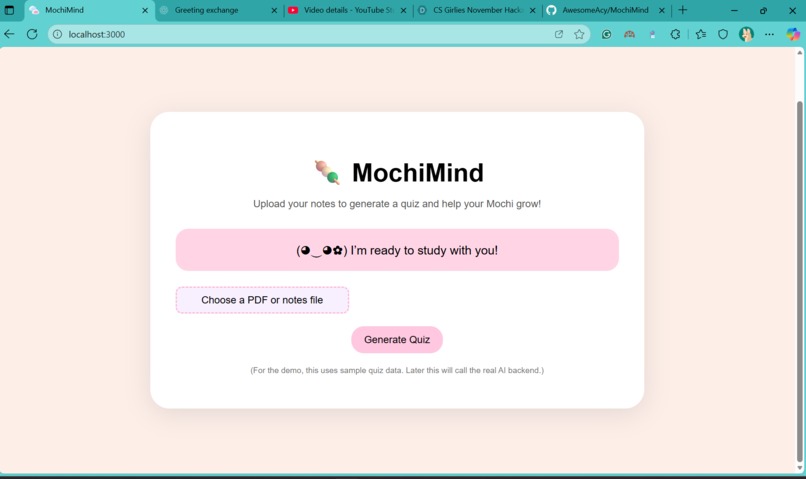Screen dimensions: 806x479
Task: Open the Copilot sidebar
Action: 793,34
